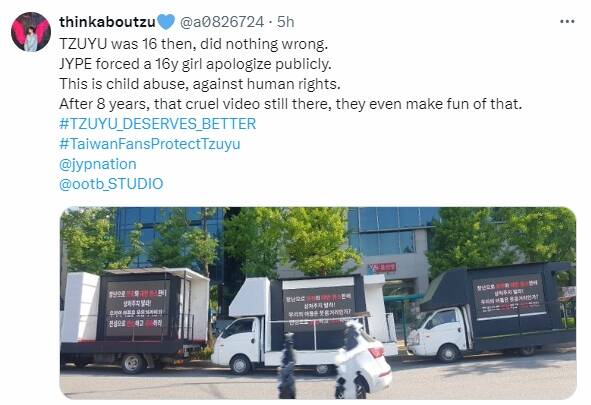Click the thinkaboutzu profile avatar

[x=31, y=32]
